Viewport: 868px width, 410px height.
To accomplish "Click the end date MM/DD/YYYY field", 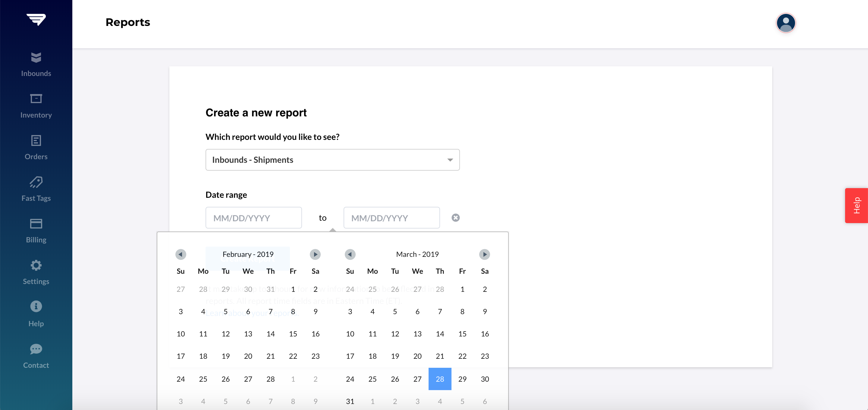I will (392, 218).
